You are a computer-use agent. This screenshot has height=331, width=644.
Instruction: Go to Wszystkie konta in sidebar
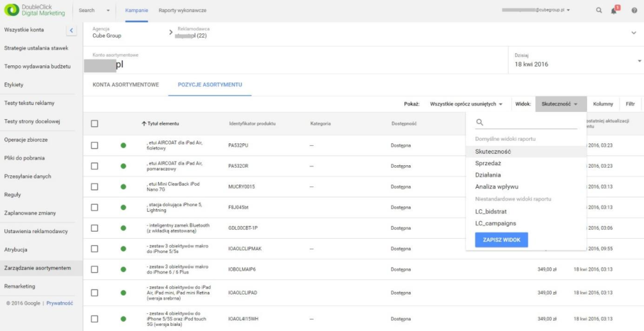(24, 30)
